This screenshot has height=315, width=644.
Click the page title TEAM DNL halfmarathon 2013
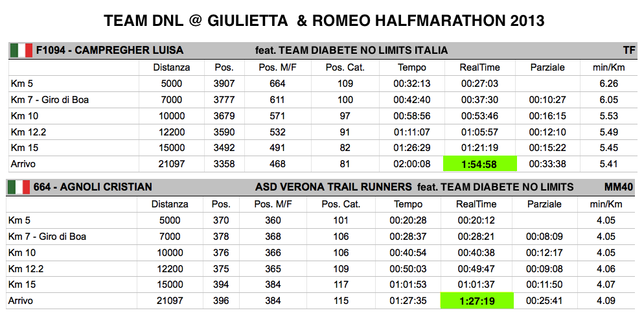pos(324,21)
